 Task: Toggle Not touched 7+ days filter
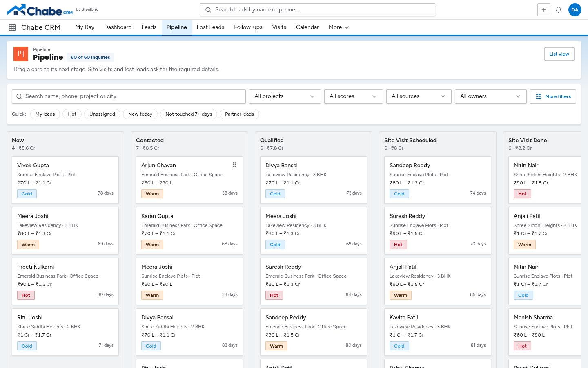189,114
